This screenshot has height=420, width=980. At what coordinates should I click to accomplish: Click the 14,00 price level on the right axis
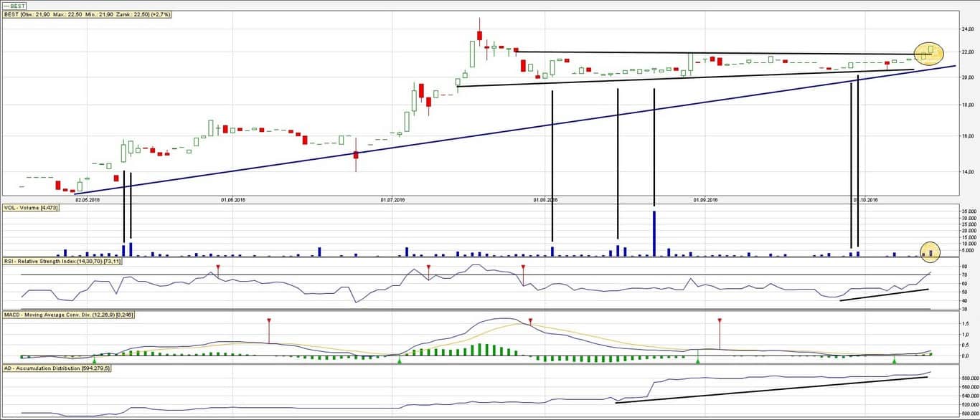(x=966, y=172)
